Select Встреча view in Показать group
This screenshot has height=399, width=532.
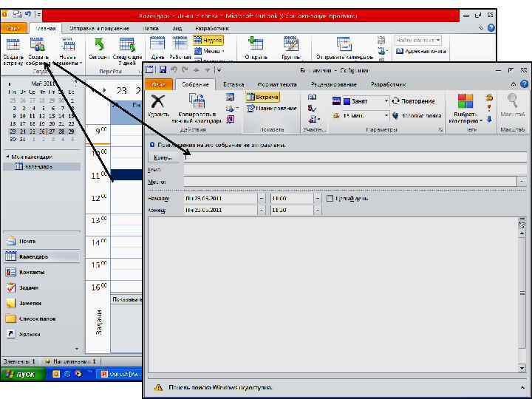[x=262, y=97]
